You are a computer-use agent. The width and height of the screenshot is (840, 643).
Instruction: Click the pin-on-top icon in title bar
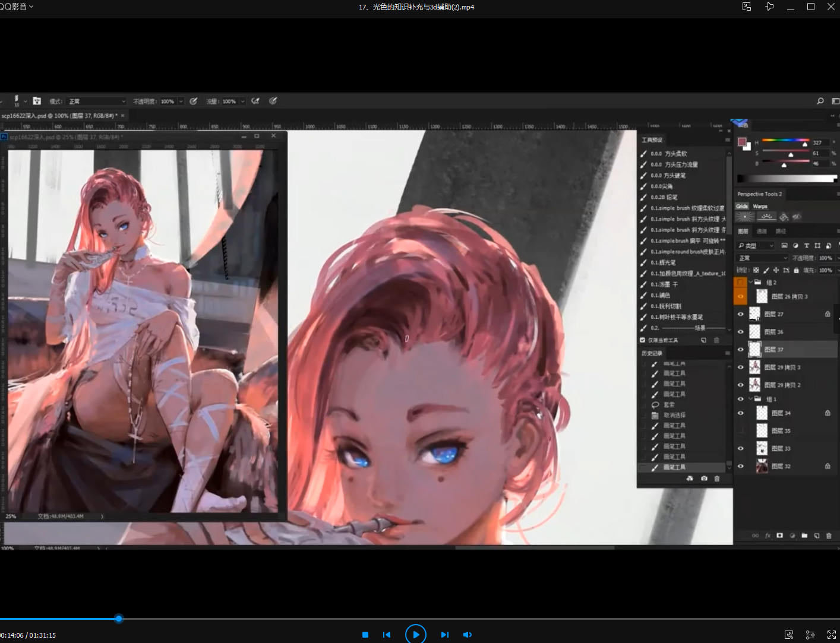pyautogui.click(x=769, y=7)
